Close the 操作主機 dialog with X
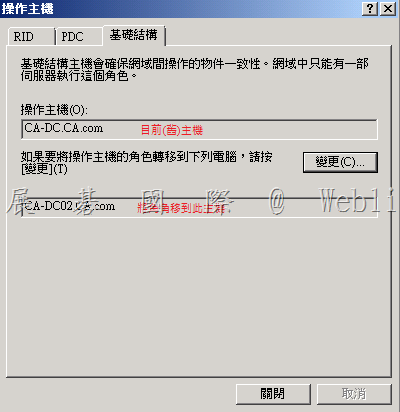 coord(388,8)
